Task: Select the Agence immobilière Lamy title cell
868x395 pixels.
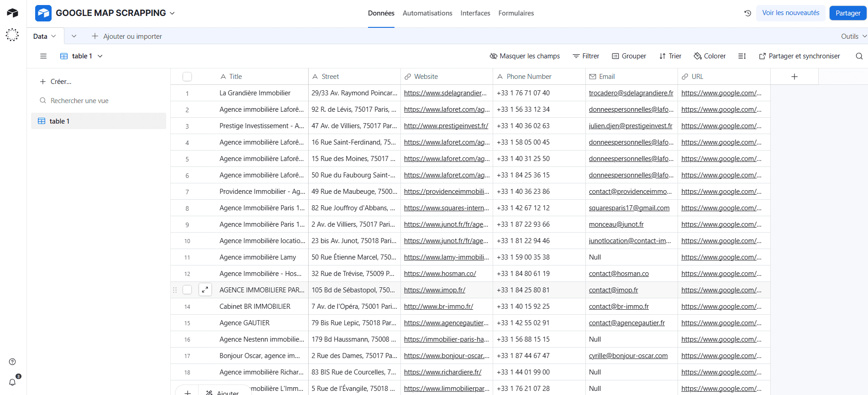Action: [x=263, y=257]
